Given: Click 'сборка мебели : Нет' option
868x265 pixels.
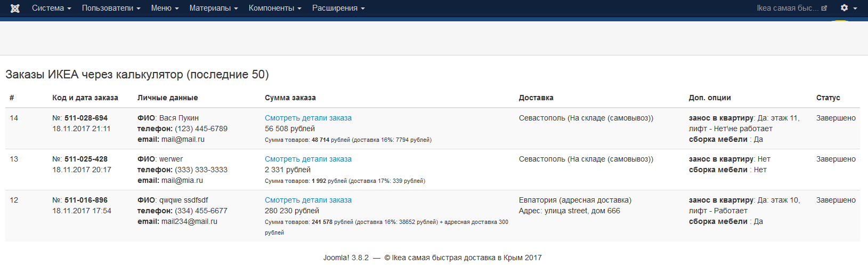Looking at the screenshot, I should (728, 170).
